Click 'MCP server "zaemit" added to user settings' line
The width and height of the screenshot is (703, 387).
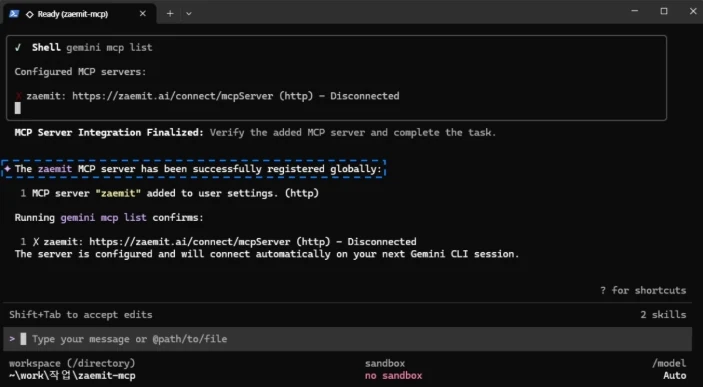tap(175, 193)
